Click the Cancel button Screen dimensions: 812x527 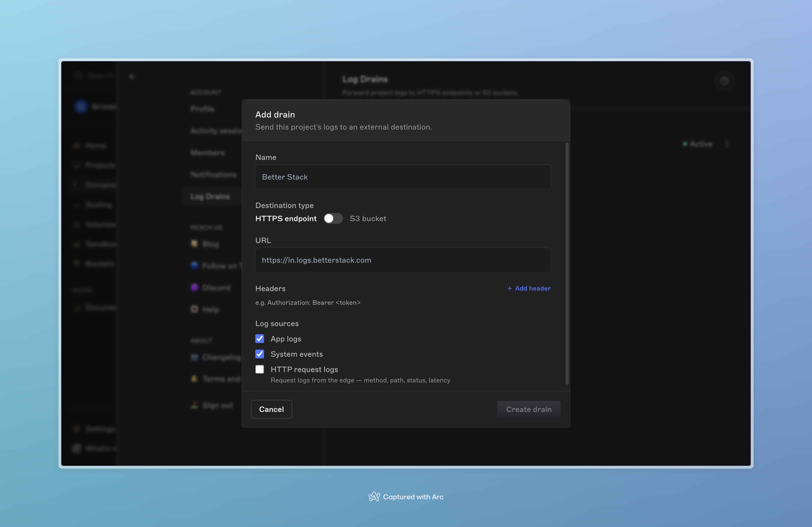coord(271,409)
